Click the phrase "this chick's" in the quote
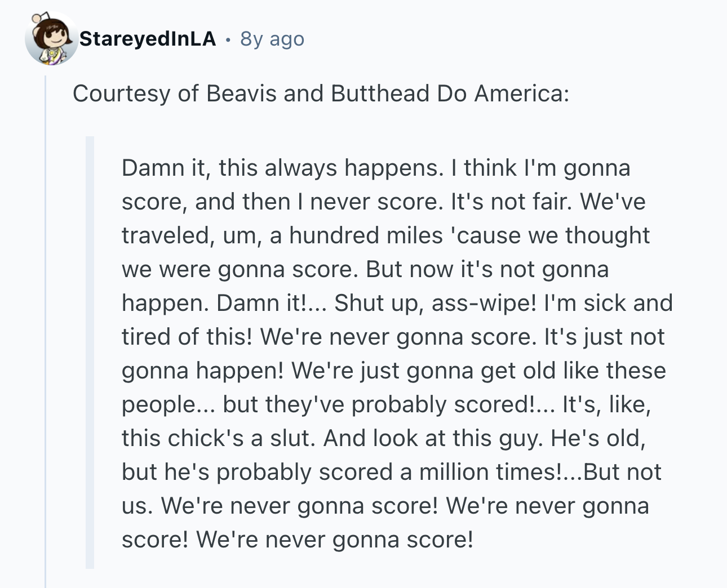This screenshot has height=588, width=727. click(183, 438)
